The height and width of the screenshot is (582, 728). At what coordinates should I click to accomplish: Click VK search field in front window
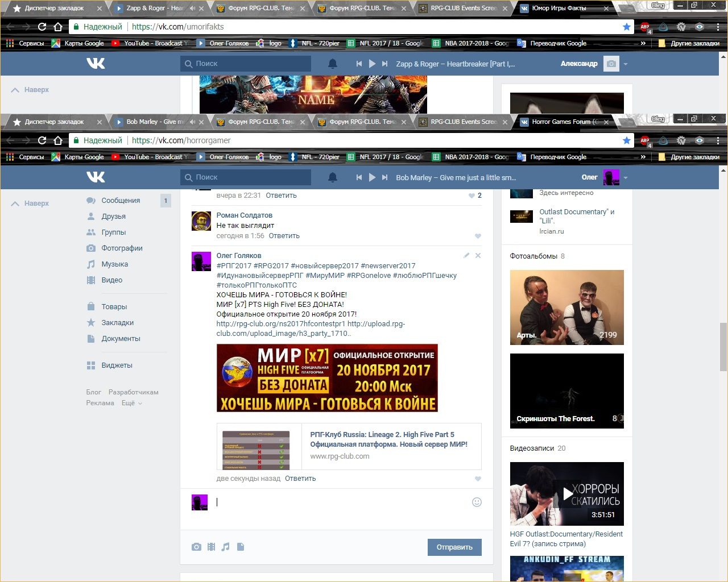click(x=246, y=177)
